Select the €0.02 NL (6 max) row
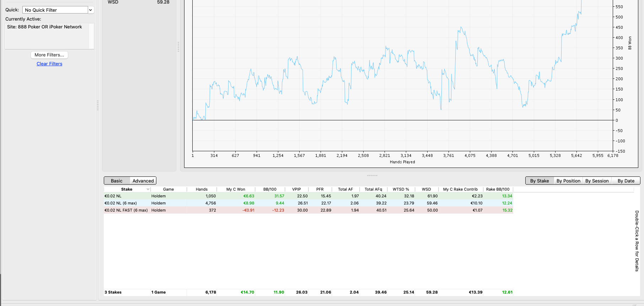Screen dimensions: 644x306 [308, 203]
